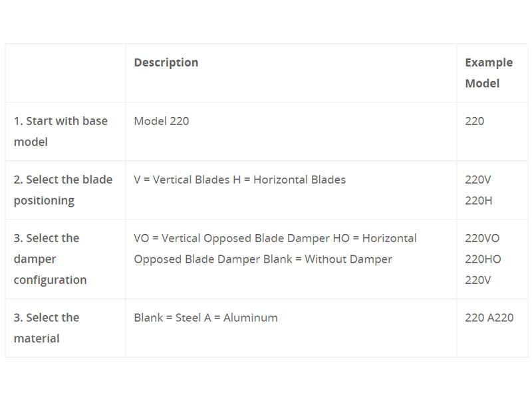This screenshot has height=399, width=532.
Task: Click "220V" in the blade positioning row
Action: click(x=478, y=180)
